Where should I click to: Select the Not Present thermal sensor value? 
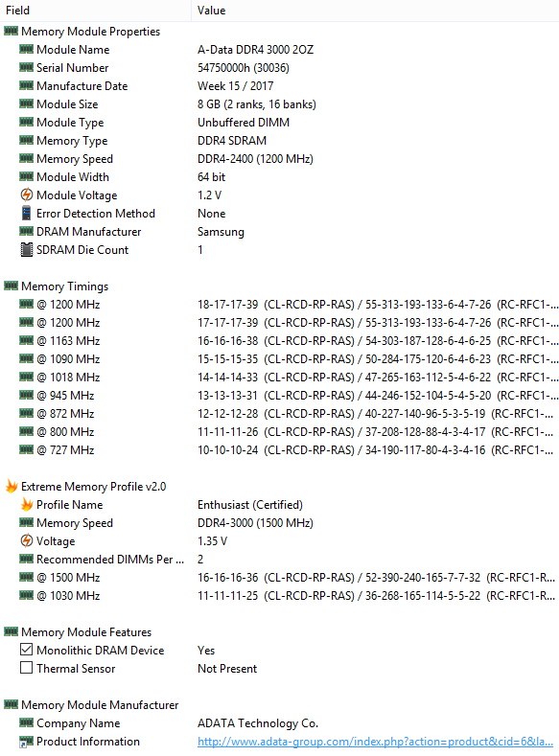(x=227, y=669)
